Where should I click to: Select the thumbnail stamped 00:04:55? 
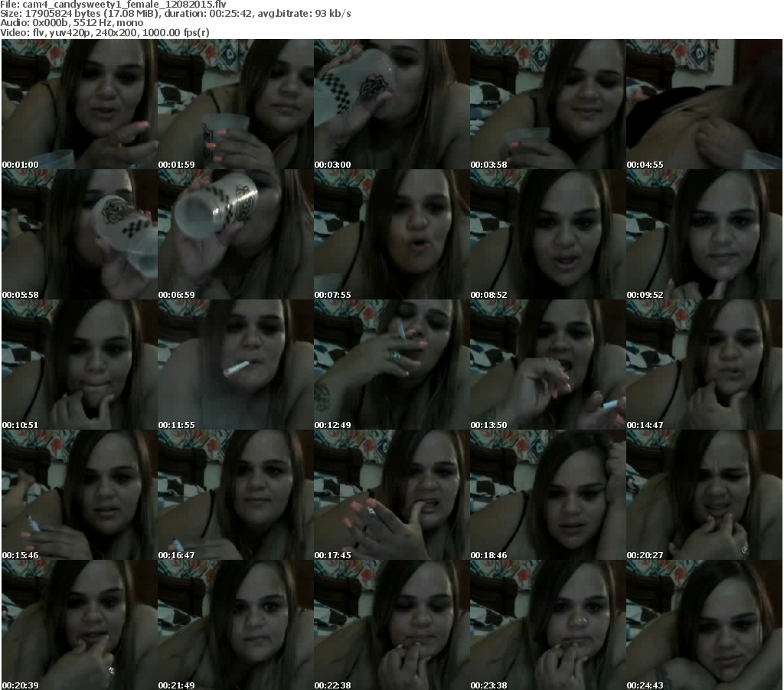[x=704, y=104]
